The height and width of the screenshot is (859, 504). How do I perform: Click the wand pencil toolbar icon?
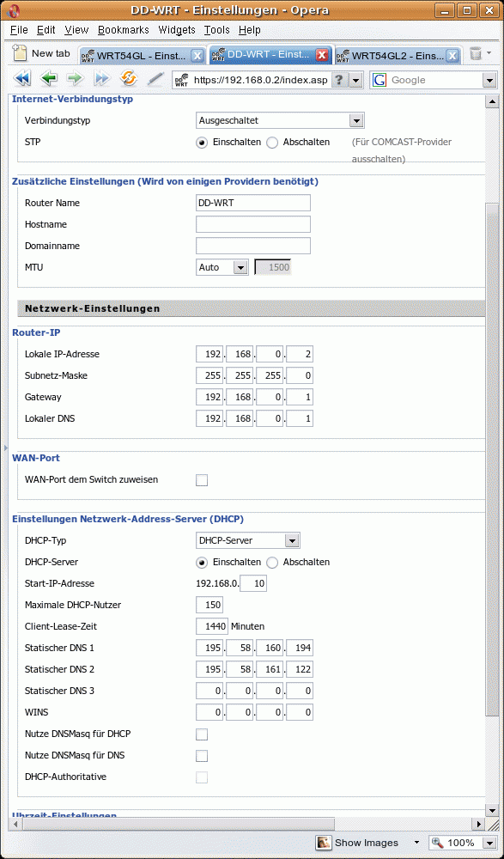click(x=155, y=79)
